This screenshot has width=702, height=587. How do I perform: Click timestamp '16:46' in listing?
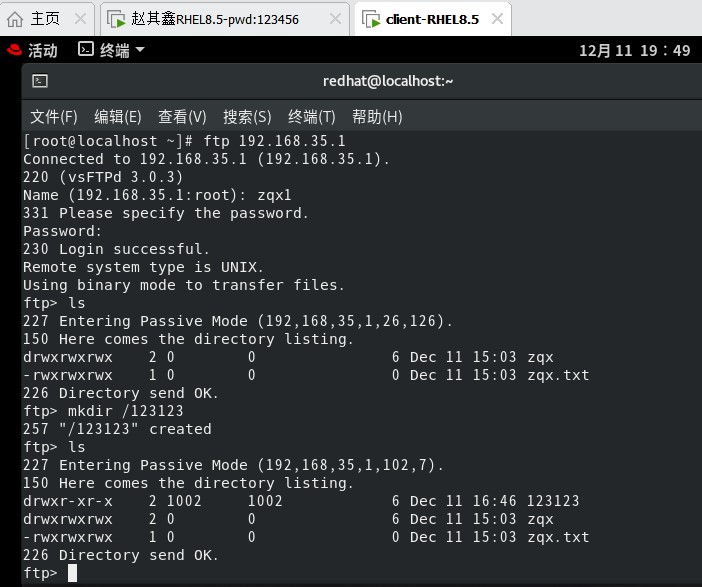coord(494,501)
